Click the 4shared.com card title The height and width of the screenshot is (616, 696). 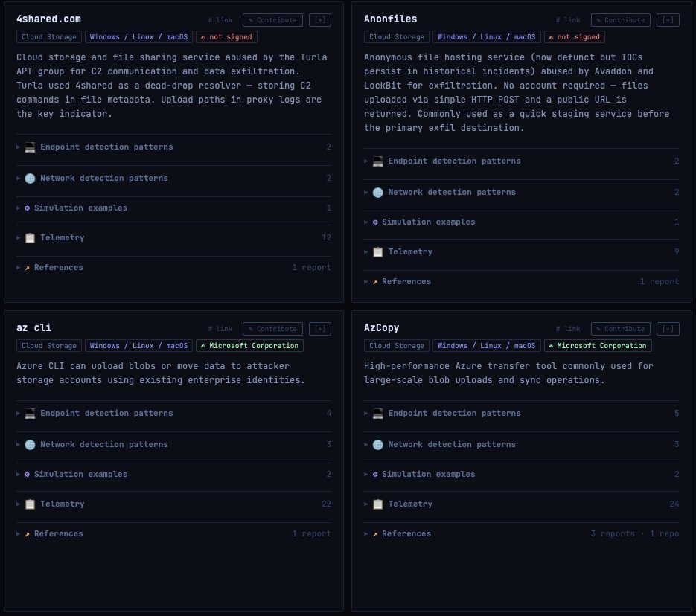tap(49, 19)
